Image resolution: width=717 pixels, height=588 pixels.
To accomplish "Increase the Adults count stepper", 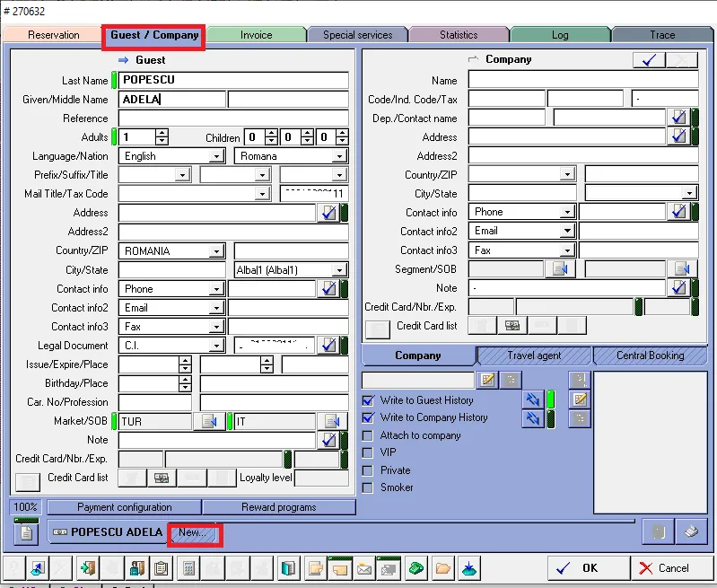I will 162,133.
